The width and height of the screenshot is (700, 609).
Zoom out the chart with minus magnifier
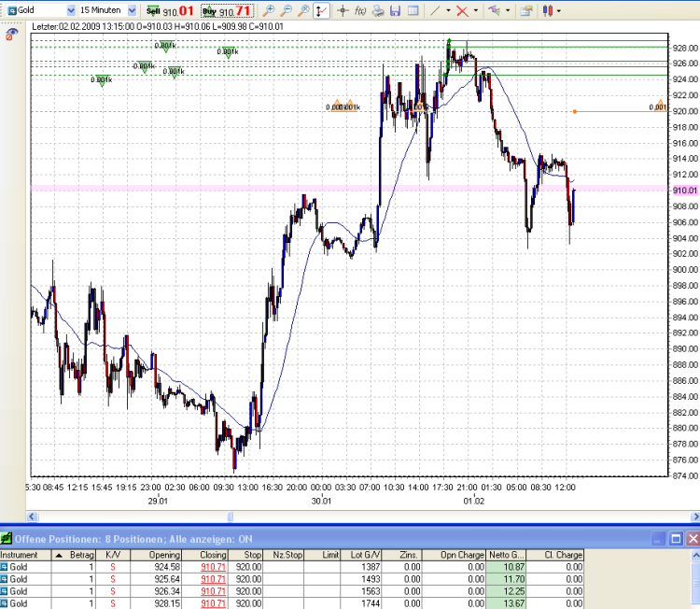pyautogui.click(x=286, y=10)
